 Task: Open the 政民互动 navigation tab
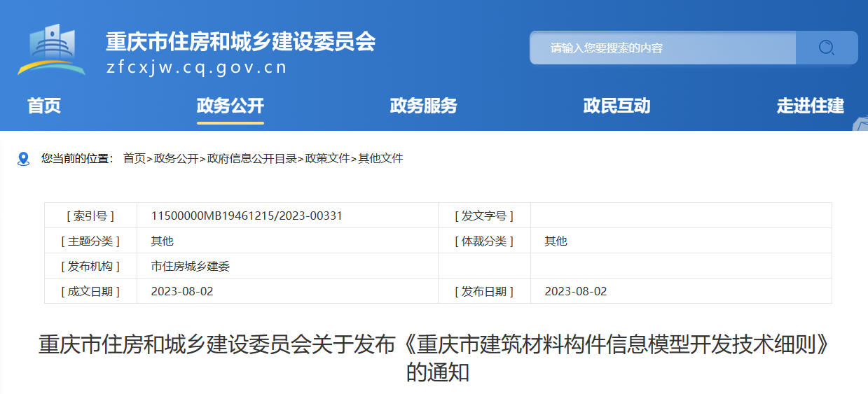click(x=617, y=106)
